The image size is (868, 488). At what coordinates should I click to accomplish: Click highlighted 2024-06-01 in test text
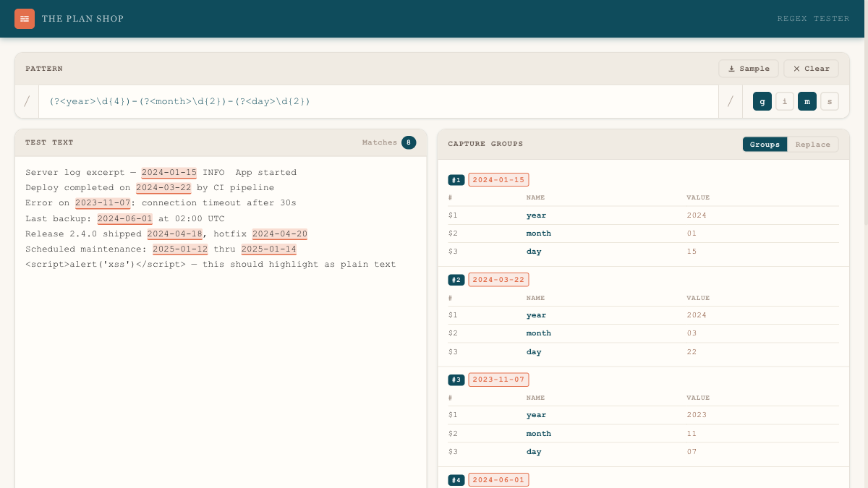tap(125, 218)
